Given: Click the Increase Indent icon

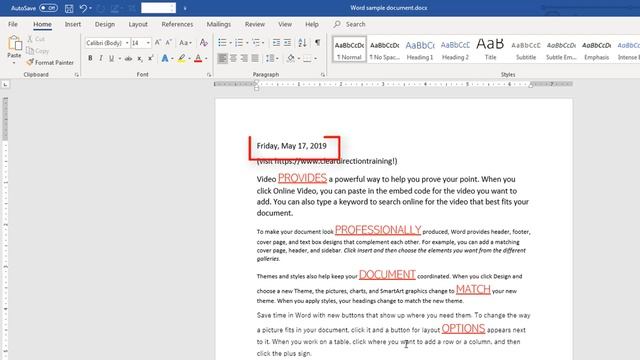Looking at the screenshot, I should (x=287, y=42).
